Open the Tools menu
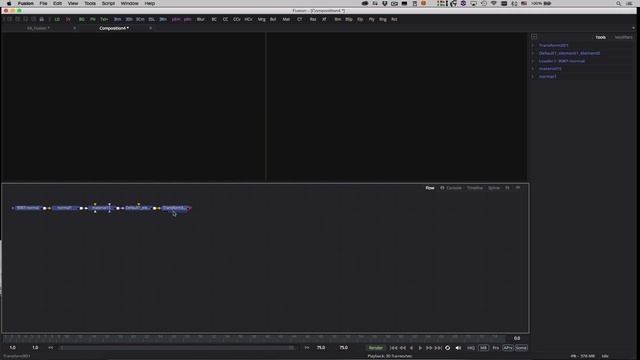 pyautogui.click(x=90, y=3)
